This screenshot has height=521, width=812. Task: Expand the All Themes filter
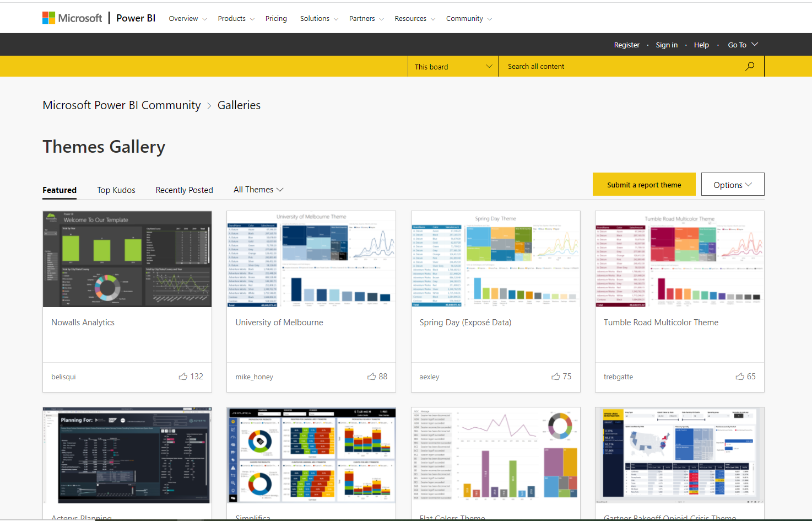(x=258, y=190)
